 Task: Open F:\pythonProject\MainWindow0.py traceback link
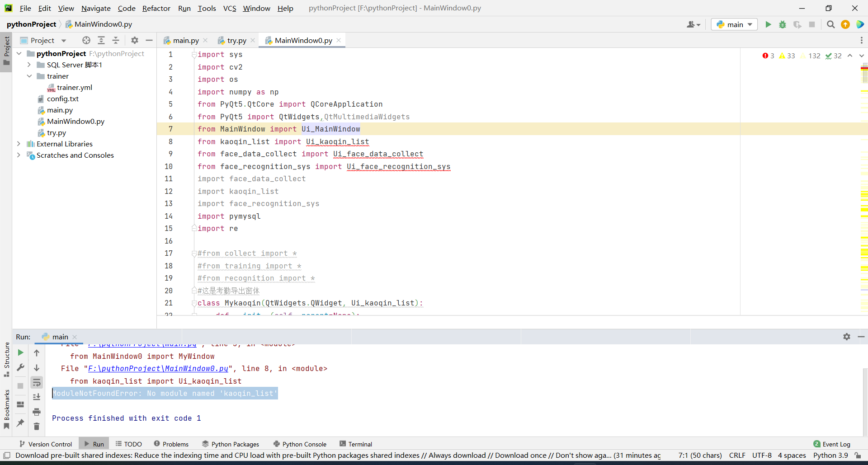(x=158, y=369)
